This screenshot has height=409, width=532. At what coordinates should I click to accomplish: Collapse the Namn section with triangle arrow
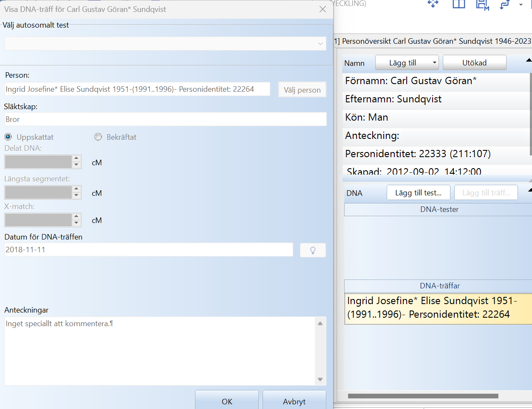coord(529,60)
